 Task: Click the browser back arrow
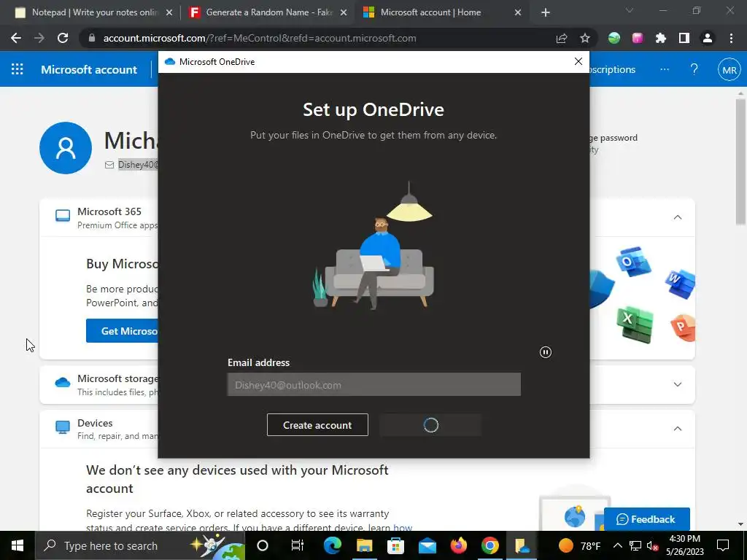pyautogui.click(x=16, y=38)
